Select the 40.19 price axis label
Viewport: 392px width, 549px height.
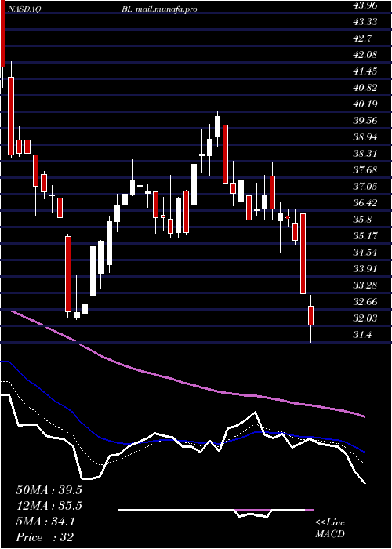pyautogui.click(x=365, y=104)
